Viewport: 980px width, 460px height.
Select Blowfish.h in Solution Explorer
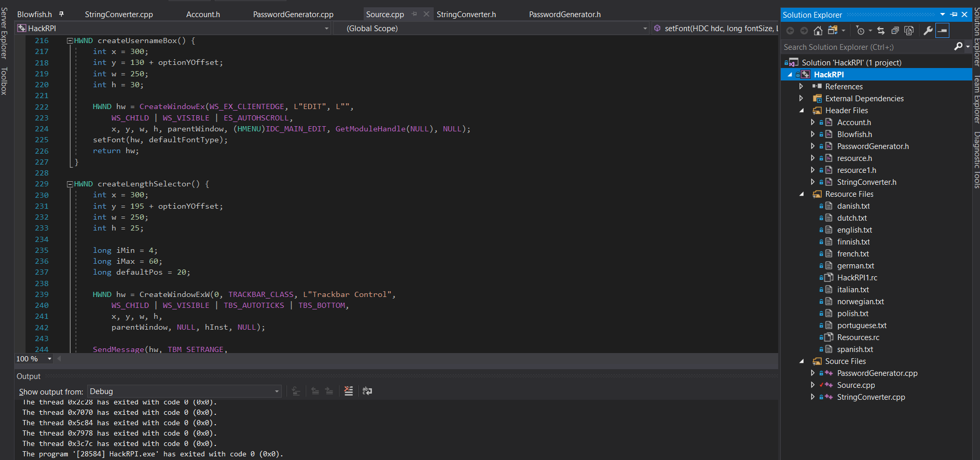coord(854,134)
